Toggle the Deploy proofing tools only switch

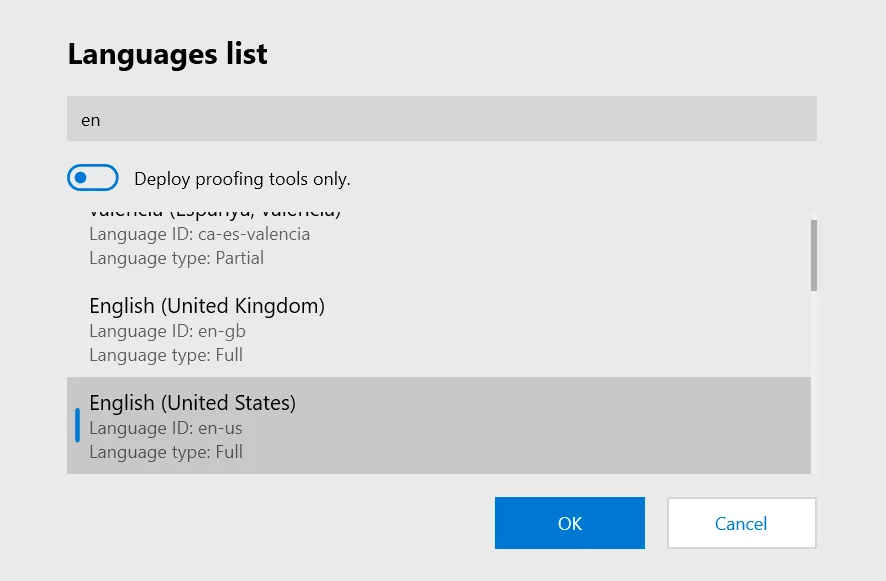tap(93, 178)
